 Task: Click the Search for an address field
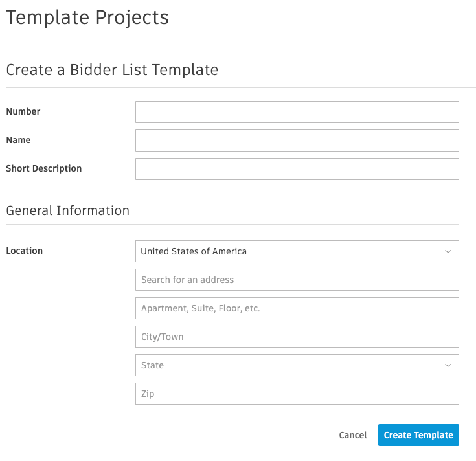297,280
